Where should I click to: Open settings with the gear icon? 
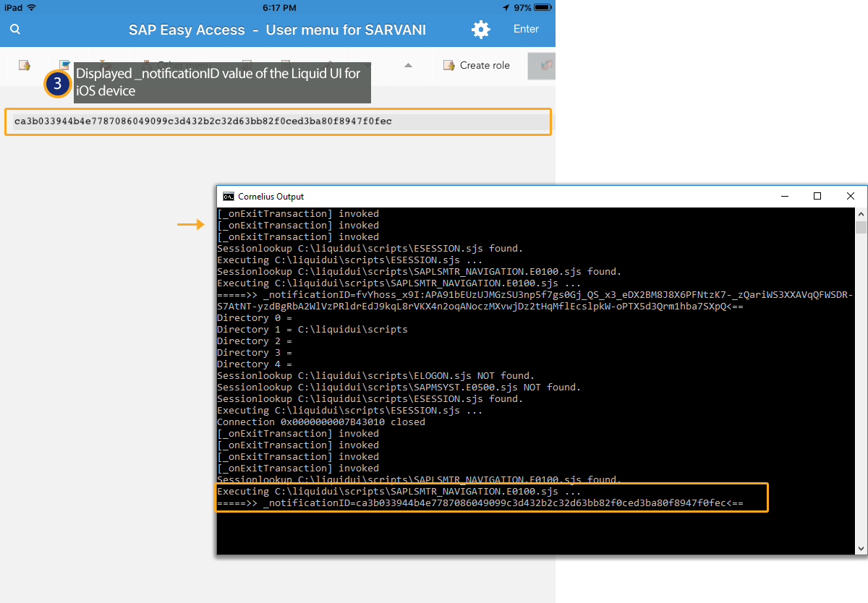(481, 30)
